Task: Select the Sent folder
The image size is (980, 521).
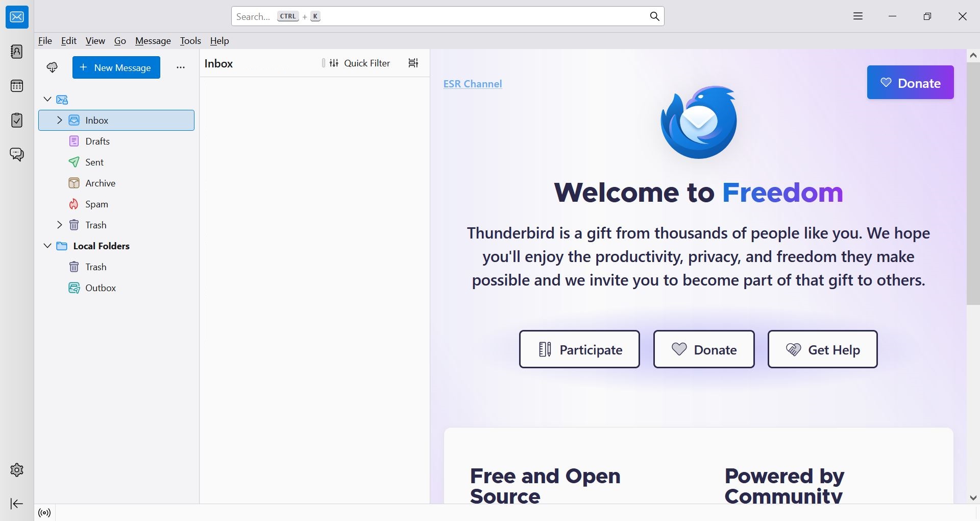Action: [116, 162]
